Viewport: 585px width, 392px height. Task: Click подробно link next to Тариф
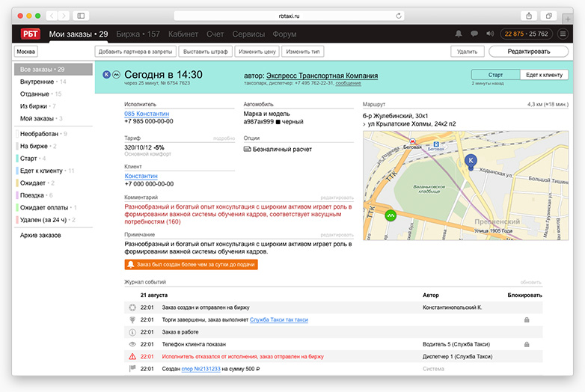click(224, 138)
